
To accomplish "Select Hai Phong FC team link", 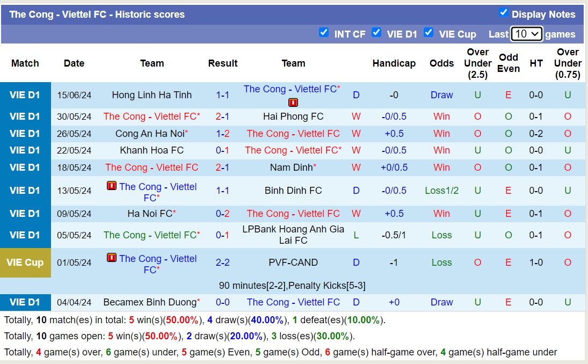I will (x=293, y=117).
